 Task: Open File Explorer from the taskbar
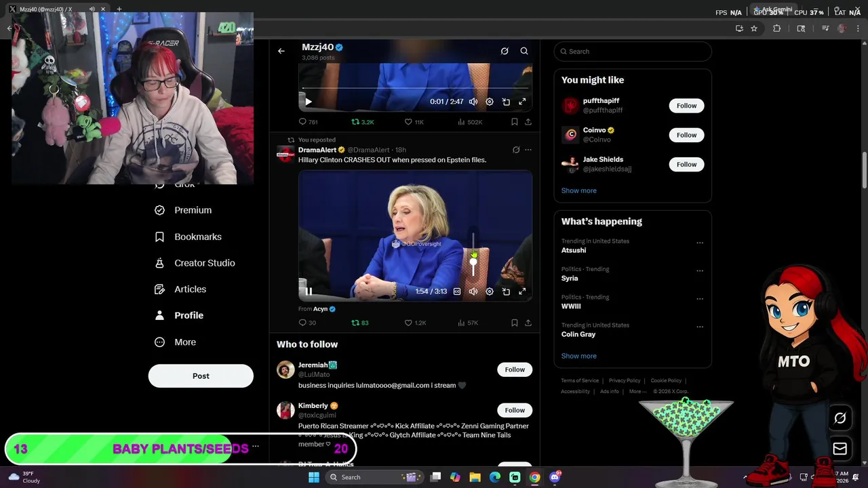coord(475,477)
